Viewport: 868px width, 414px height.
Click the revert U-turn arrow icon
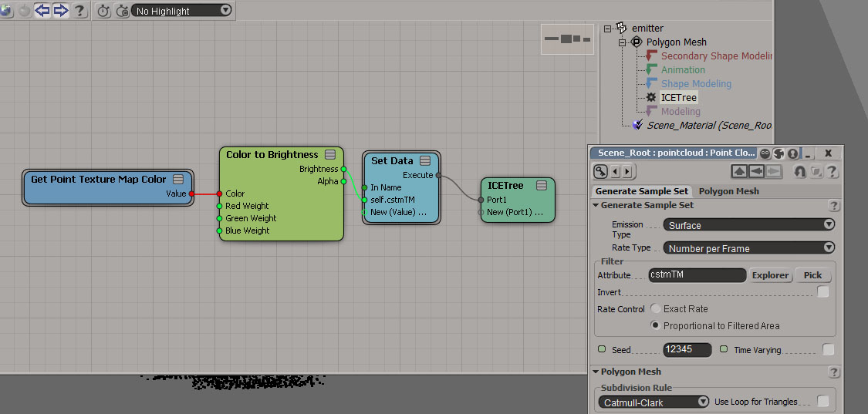pos(800,171)
